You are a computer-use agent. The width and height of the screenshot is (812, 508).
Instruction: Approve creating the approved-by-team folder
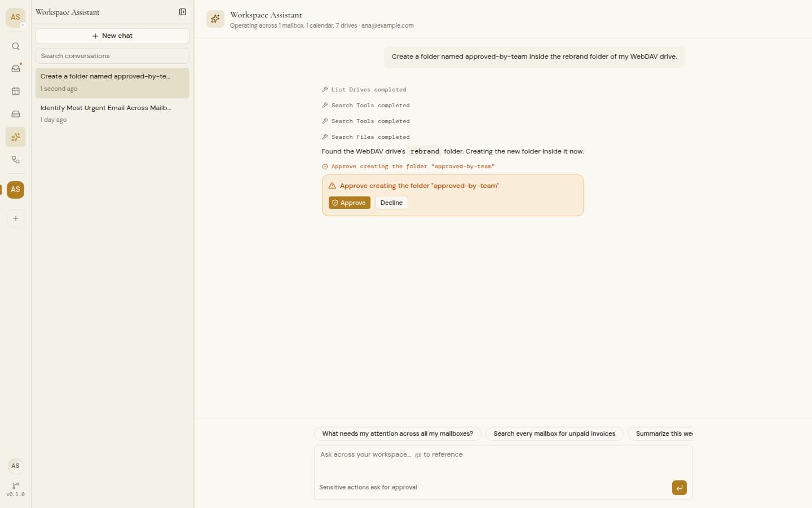(x=350, y=203)
